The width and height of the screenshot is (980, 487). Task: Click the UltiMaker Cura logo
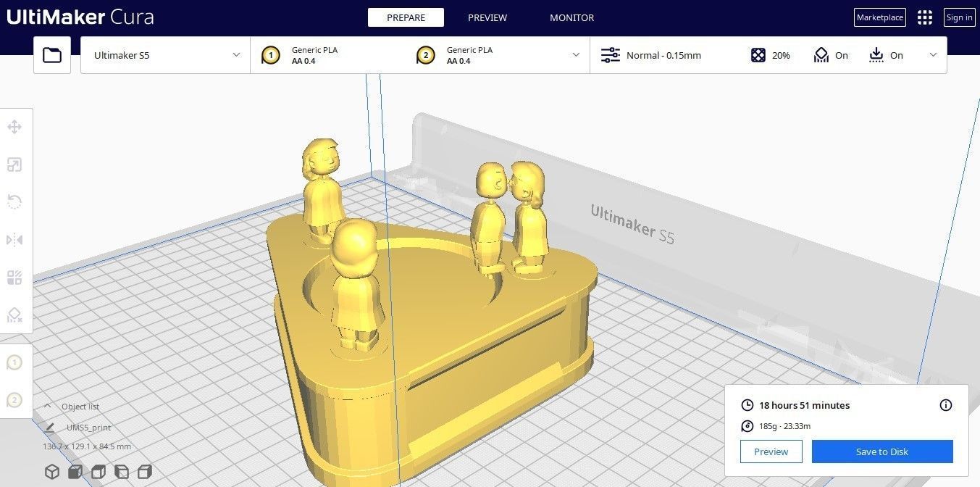click(80, 17)
